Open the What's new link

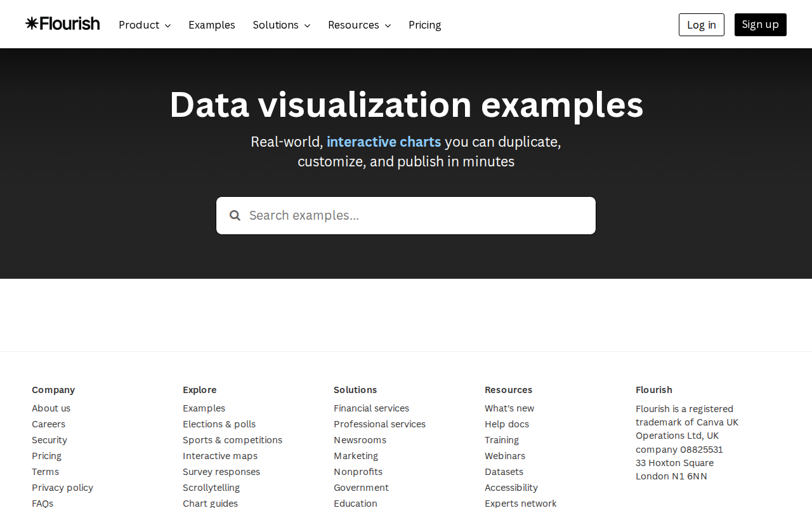tap(509, 408)
